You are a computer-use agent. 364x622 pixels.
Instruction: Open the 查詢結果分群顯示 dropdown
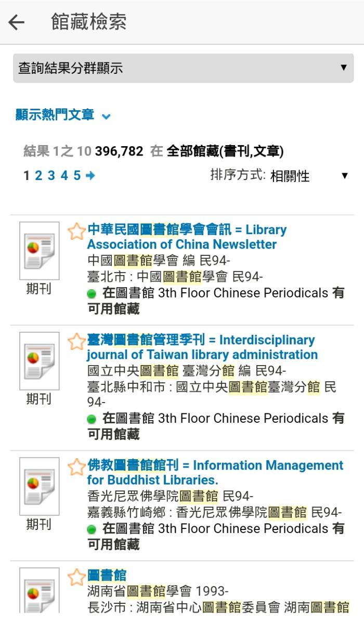[183, 68]
